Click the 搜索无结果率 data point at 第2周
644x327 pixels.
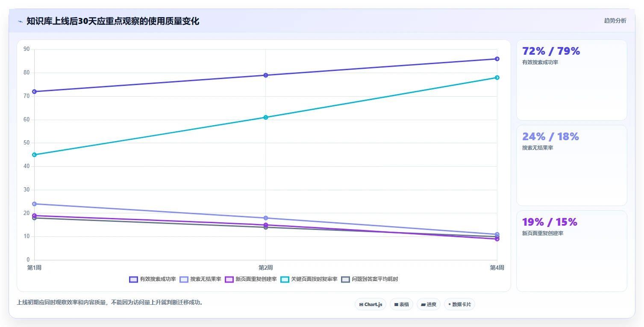point(266,218)
